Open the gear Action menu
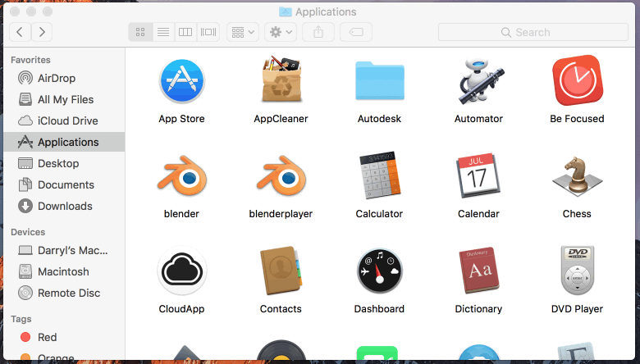The width and height of the screenshot is (640, 364). pos(281,32)
